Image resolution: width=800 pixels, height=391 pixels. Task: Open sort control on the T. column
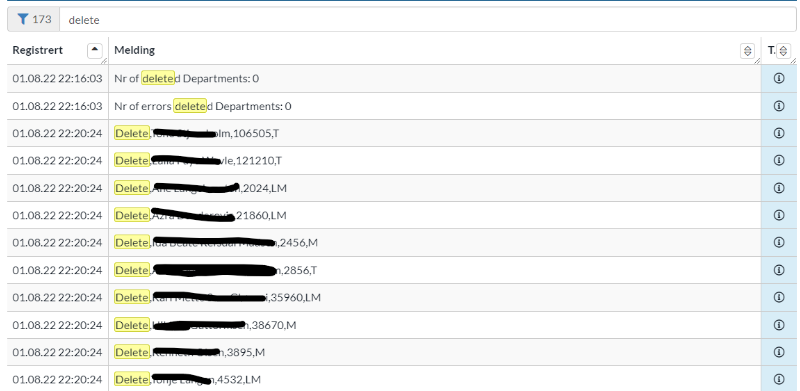point(784,51)
